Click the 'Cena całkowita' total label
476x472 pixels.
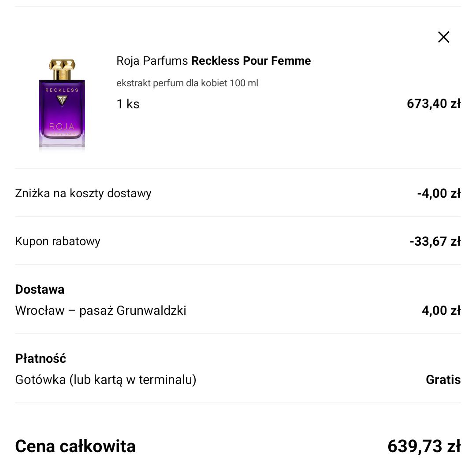point(75,446)
